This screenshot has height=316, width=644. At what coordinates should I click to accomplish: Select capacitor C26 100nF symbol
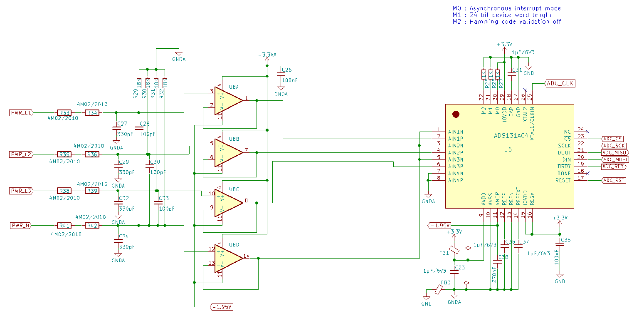click(x=281, y=75)
